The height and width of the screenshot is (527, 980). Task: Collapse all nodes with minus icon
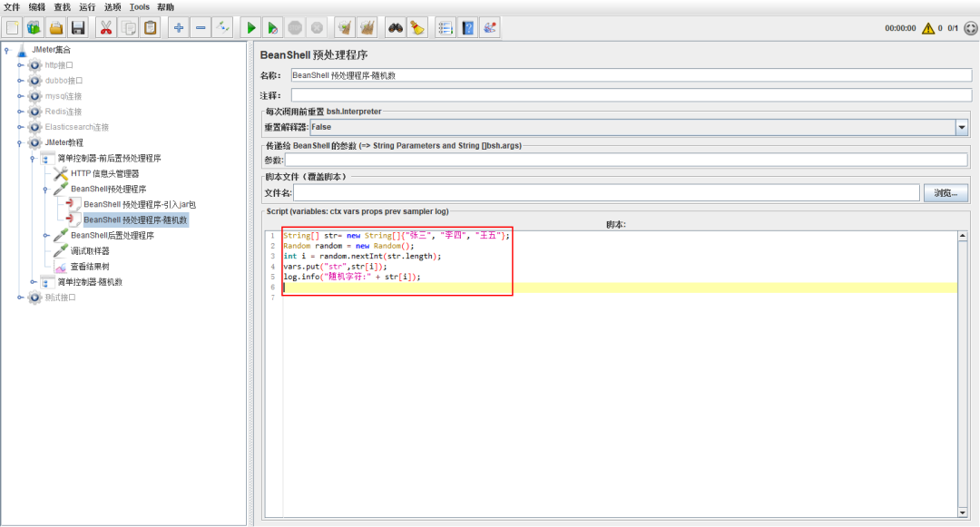pos(201,27)
